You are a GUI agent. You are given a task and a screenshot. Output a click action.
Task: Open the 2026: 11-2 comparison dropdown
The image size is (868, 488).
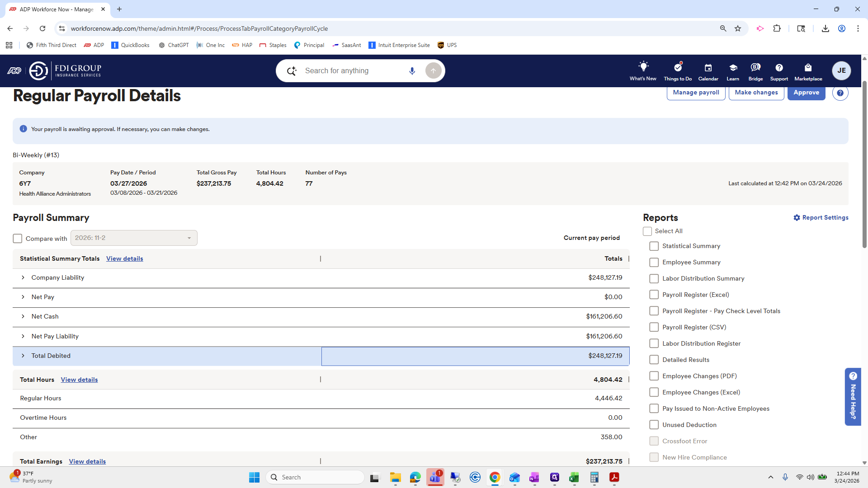tap(134, 238)
